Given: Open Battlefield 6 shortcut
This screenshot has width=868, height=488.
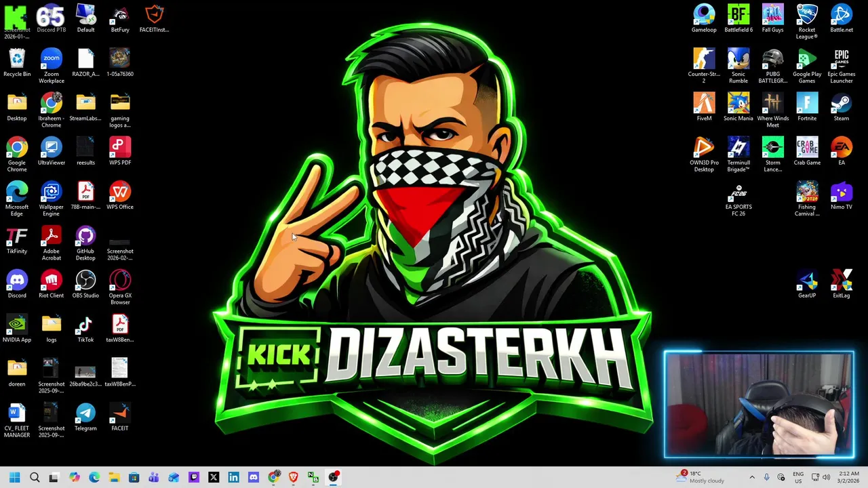Looking at the screenshot, I should [738, 18].
